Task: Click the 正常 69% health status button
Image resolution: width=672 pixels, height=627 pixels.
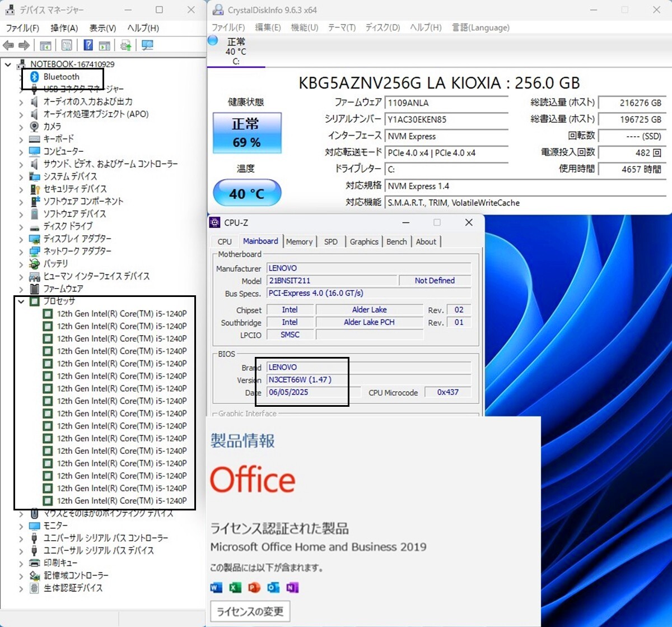Action: click(247, 133)
